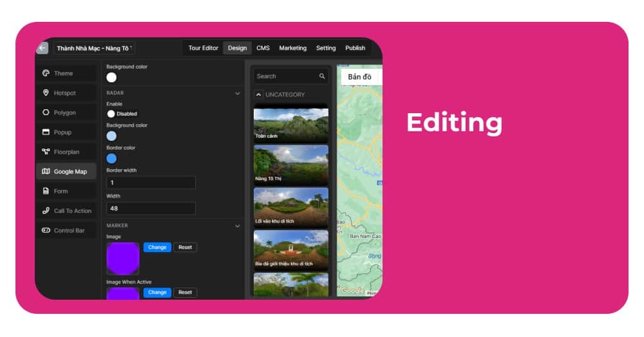Viewport: 644px width, 337px height.
Task: Click the Form document icon
Action: pyautogui.click(x=46, y=191)
